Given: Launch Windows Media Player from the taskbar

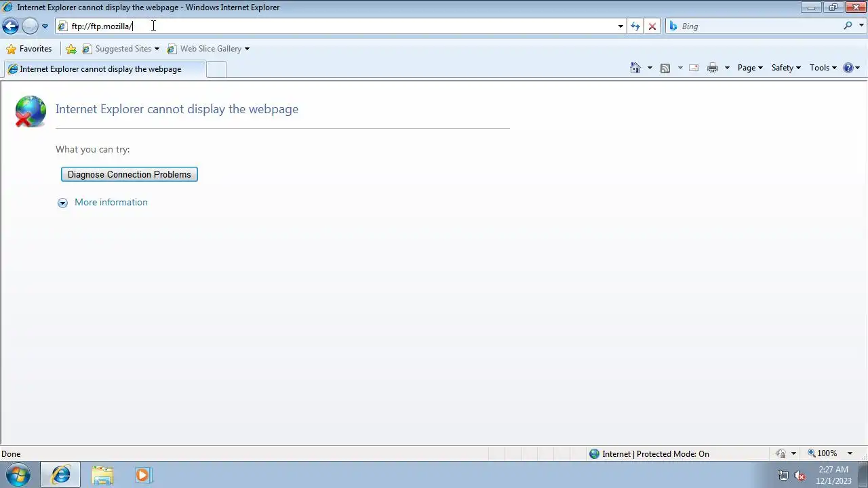Looking at the screenshot, I should click(143, 475).
